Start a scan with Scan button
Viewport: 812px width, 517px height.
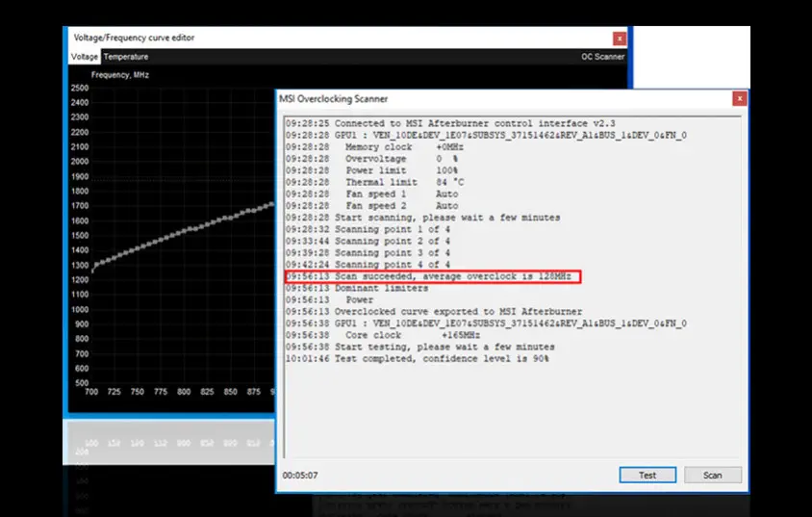pos(712,475)
